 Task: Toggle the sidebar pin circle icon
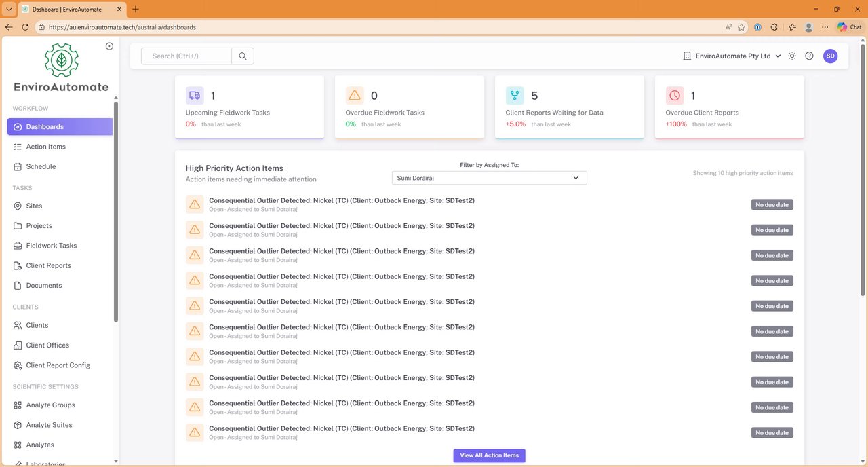(x=109, y=46)
